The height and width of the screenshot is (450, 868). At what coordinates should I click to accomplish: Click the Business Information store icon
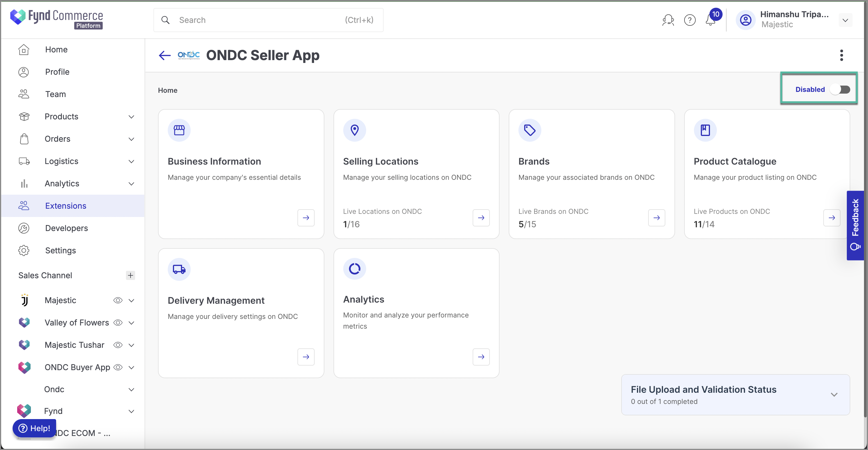pyautogui.click(x=179, y=130)
